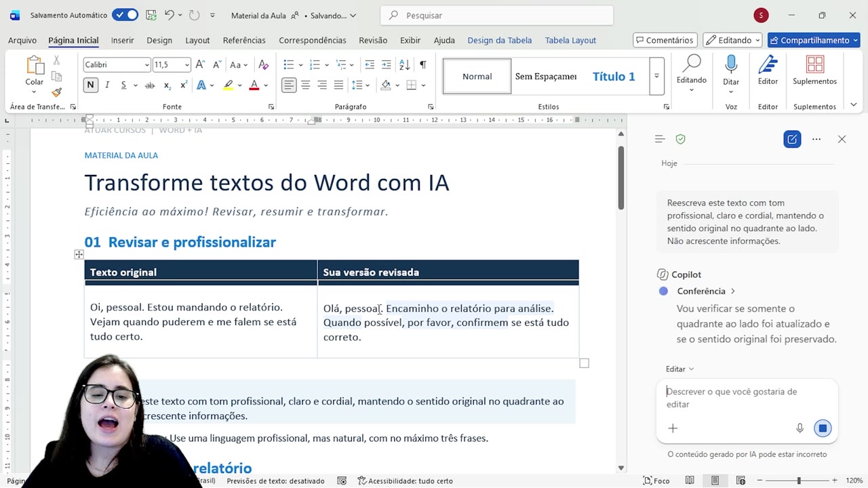Switch to the Referências tab
868x488 pixels.
click(x=244, y=40)
